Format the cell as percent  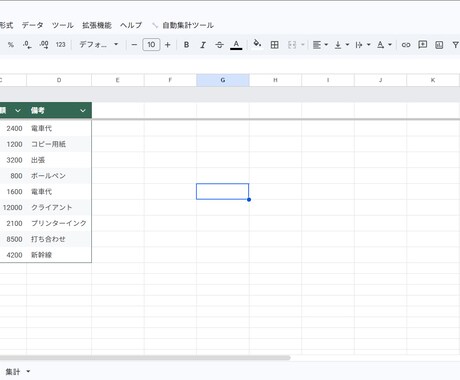11,45
